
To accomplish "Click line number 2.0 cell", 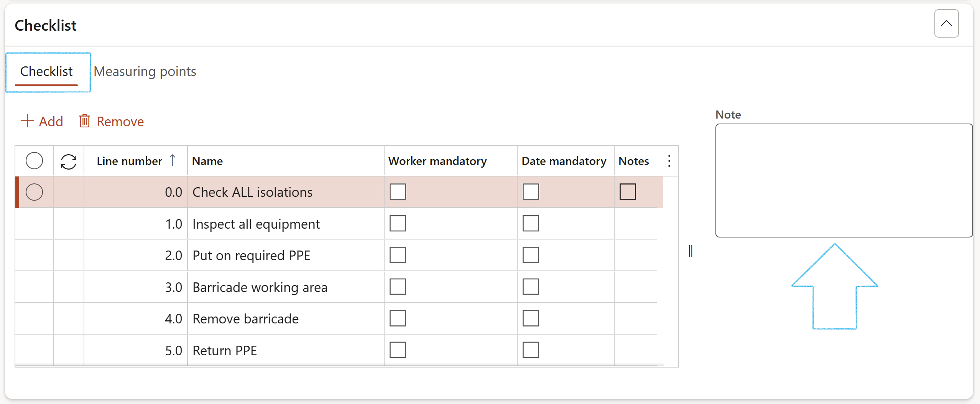I will pyautogui.click(x=136, y=255).
